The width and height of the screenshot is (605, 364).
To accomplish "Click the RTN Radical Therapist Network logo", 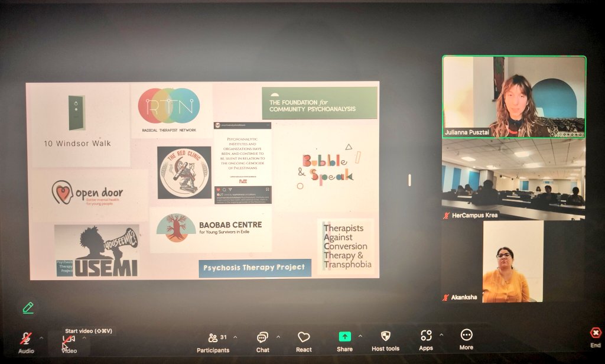I will (x=169, y=110).
